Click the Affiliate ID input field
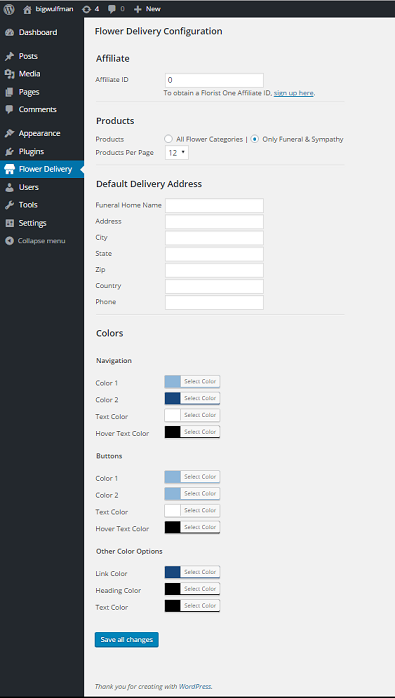This screenshot has width=395, height=698. tap(214, 81)
